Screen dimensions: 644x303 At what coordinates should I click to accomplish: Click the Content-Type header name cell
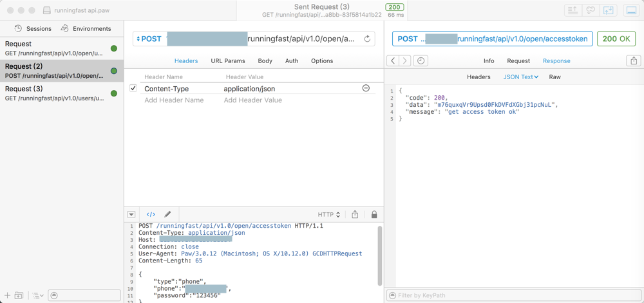click(x=166, y=89)
